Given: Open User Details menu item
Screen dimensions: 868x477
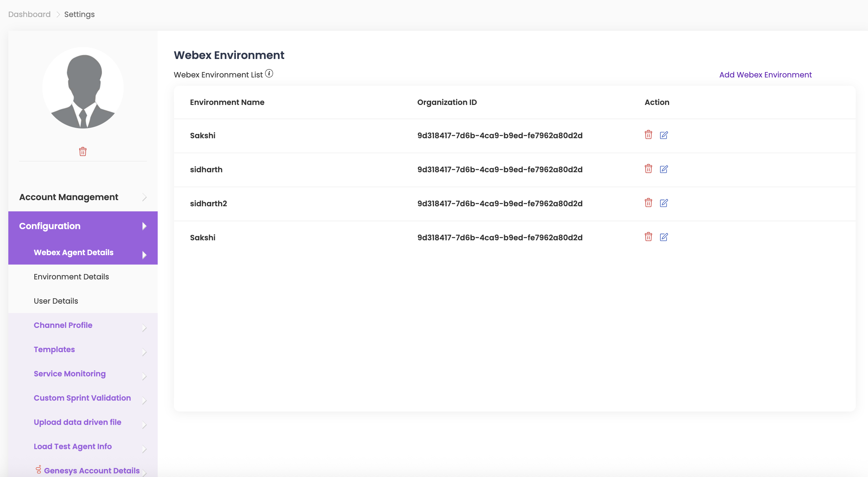Looking at the screenshot, I should coord(56,301).
